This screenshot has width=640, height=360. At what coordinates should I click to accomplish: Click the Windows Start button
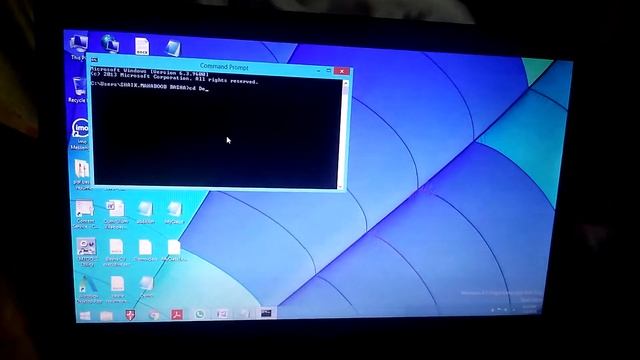(x=85, y=316)
